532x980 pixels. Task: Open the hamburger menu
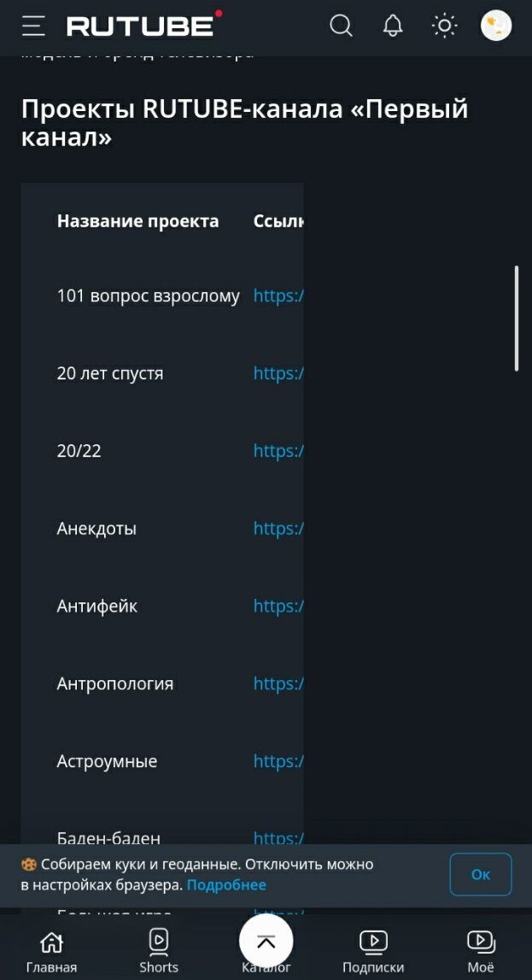[33, 26]
